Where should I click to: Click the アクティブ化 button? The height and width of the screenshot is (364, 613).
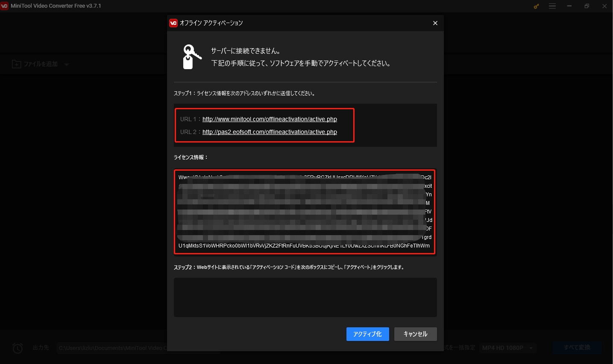tap(368, 334)
